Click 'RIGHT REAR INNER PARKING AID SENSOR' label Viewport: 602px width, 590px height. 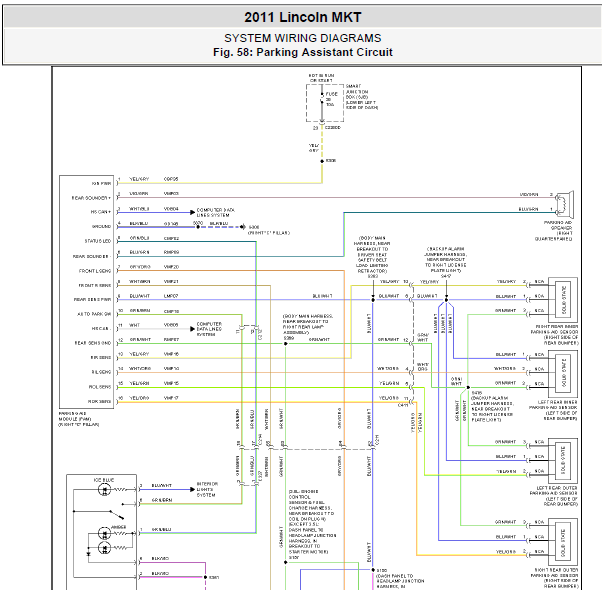click(555, 329)
